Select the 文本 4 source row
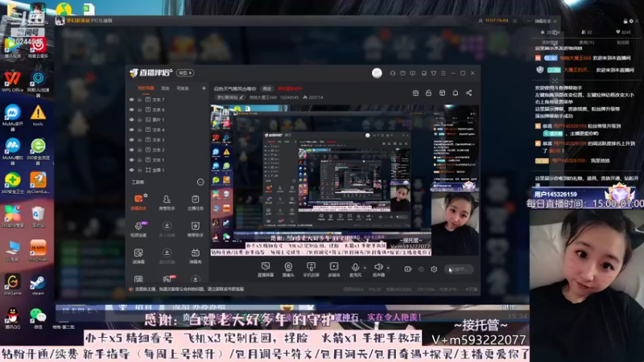This screenshot has height=362, width=644. [167, 130]
